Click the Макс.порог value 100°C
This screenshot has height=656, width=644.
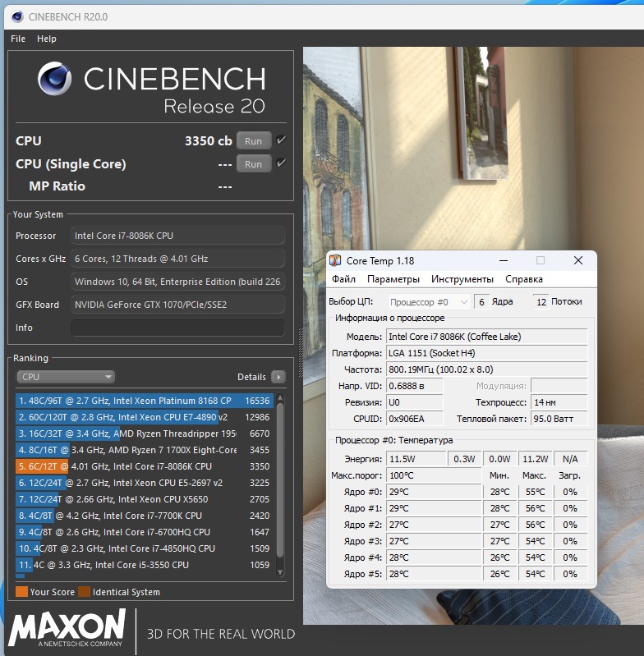pyautogui.click(x=434, y=475)
